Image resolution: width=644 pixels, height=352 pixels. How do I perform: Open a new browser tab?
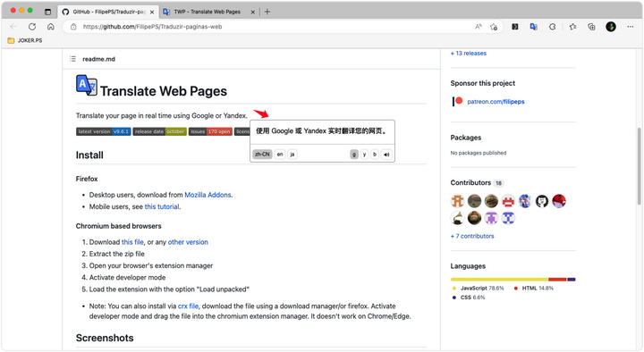pyautogui.click(x=267, y=12)
